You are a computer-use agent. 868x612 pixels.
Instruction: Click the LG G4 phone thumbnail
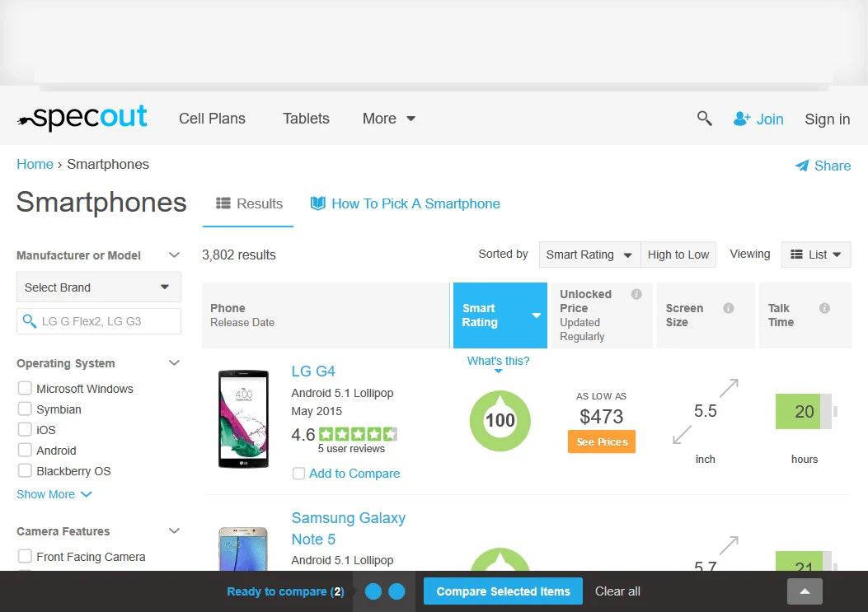pyautogui.click(x=243, y=419)
